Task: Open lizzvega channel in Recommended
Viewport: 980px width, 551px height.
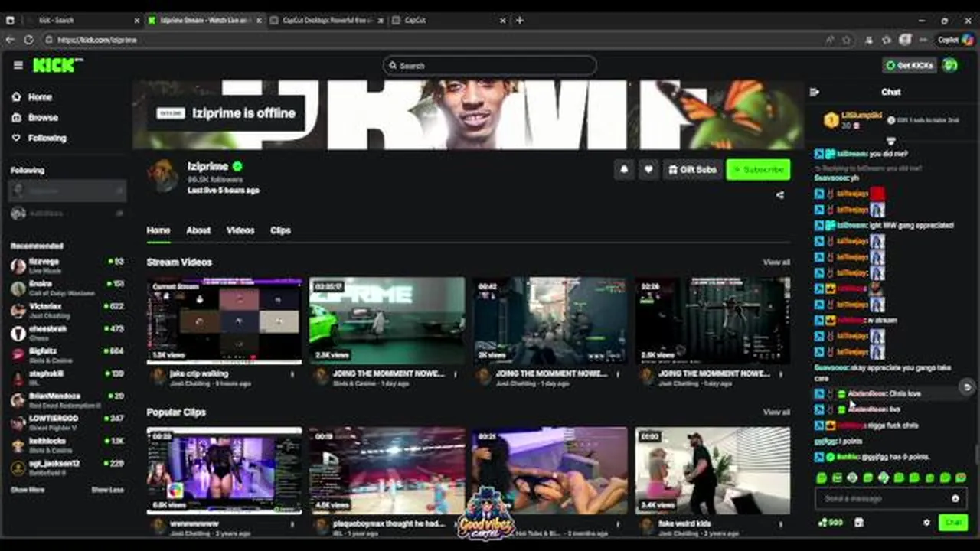Action: (x=67, y=266)
